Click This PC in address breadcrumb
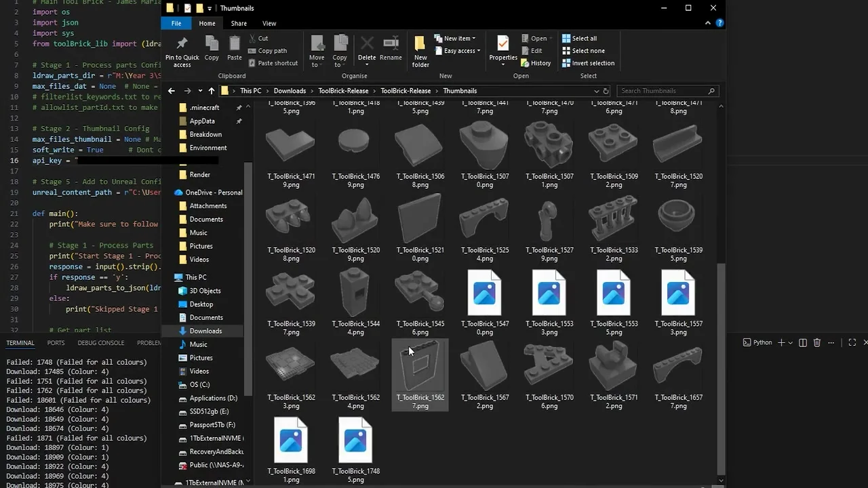The image size is (868, 488). [250, 91]
